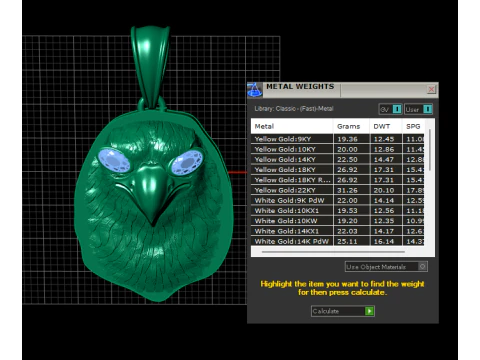
Task: Click the 22.50 grams value
Action: (x=347, y=159)
